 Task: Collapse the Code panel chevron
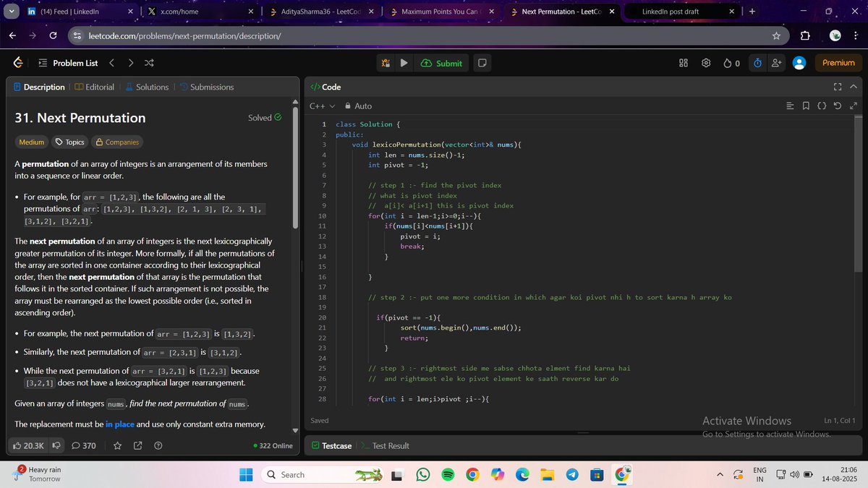click(x=854, y=87)
